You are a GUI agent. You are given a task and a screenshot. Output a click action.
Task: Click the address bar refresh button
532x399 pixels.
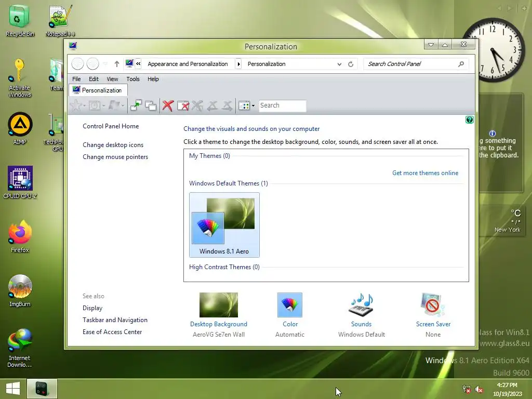tap(351, 64)
